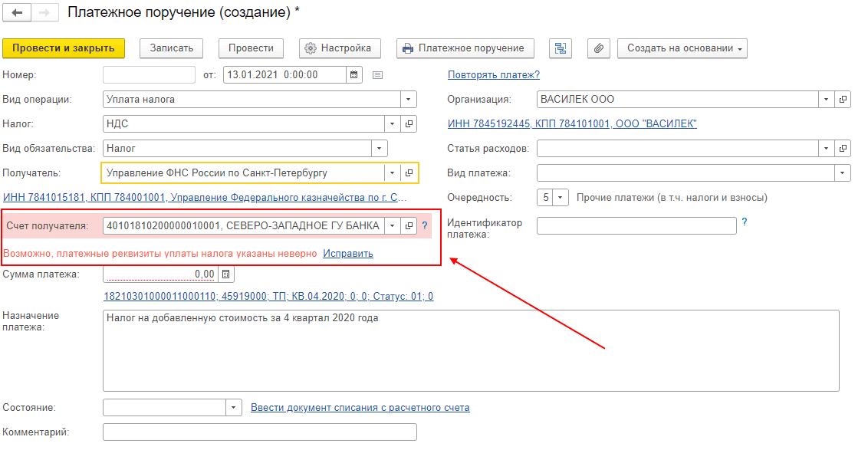
Task: Click into the Комментарий input field
Action: [x=259, y=432]
